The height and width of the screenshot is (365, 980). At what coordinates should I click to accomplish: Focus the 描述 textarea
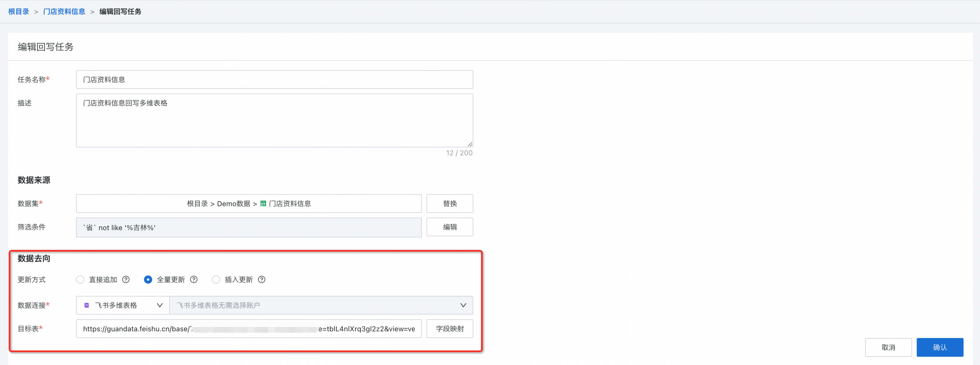tap(275, 121)
